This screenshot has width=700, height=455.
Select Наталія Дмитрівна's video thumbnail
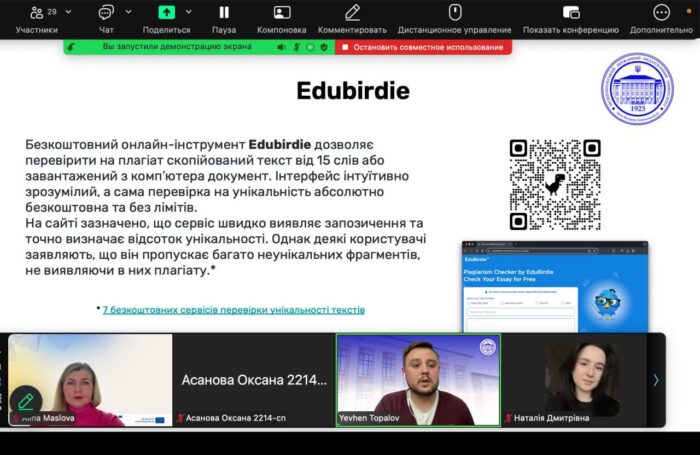click(580, 380)
